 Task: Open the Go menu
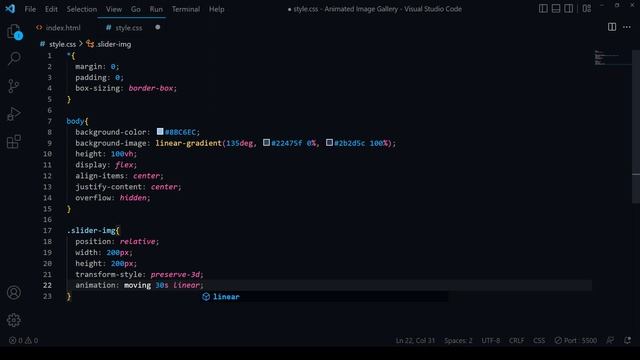click(136, 9)
